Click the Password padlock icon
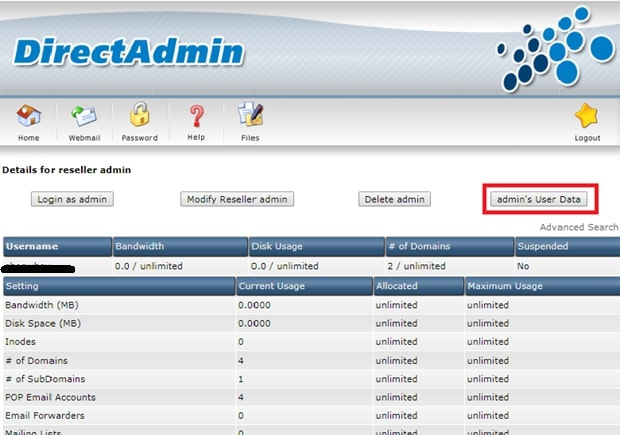Viewport: 620px width, 435px height. click(x=140, y=114)
